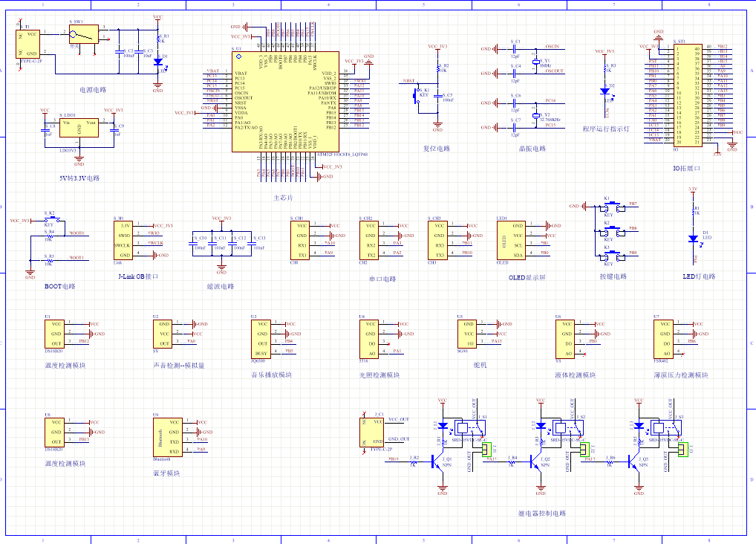Viewport: 756px width, 544px height.
Task: Select the K1 key button symbol
Action: [x=613, y=207]
